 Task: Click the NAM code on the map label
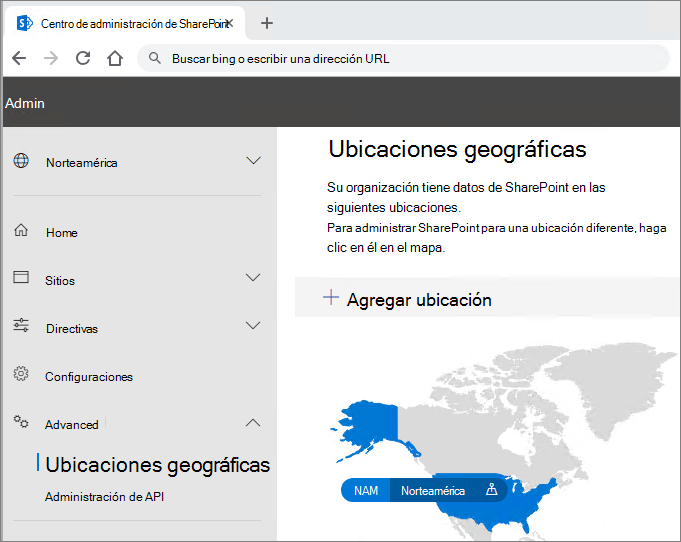click(x=366, y=490)
